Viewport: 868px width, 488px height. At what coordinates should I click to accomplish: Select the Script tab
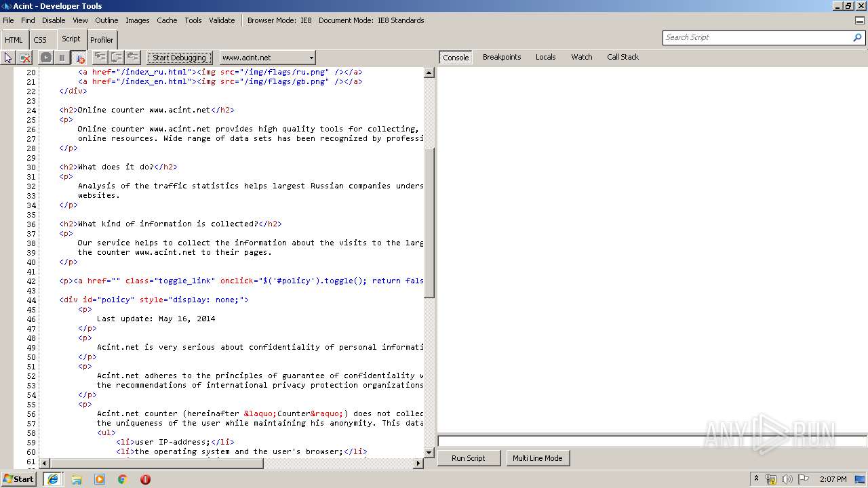(71, 39)
